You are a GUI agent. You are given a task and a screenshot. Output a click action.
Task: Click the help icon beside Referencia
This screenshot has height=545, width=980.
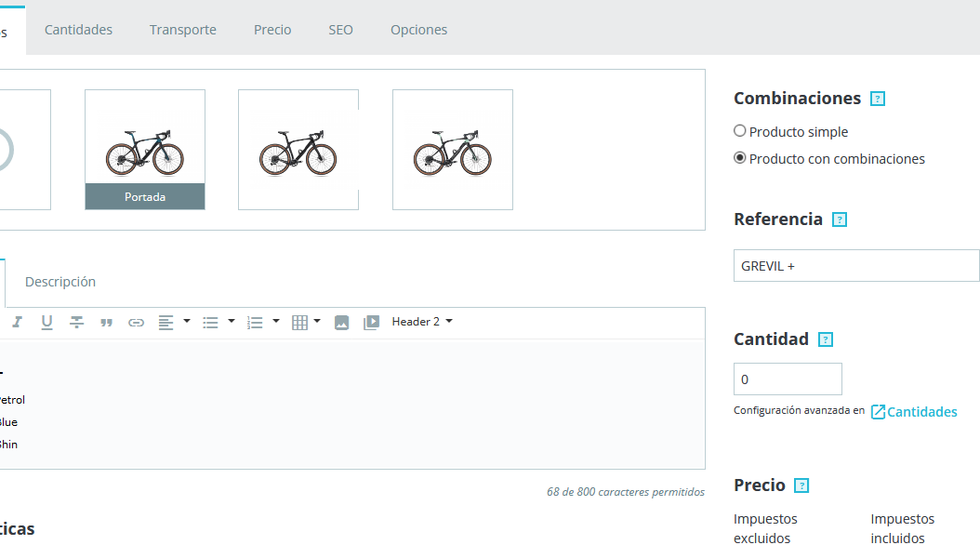840,219
